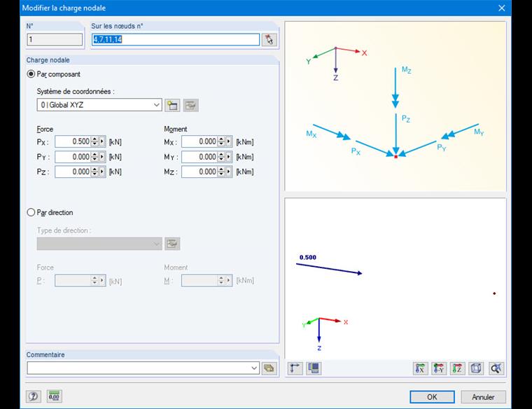Viewport: 532px width, 409px height.
Task: Create a new coordinate system icon
Action: [x=172, y=105]
